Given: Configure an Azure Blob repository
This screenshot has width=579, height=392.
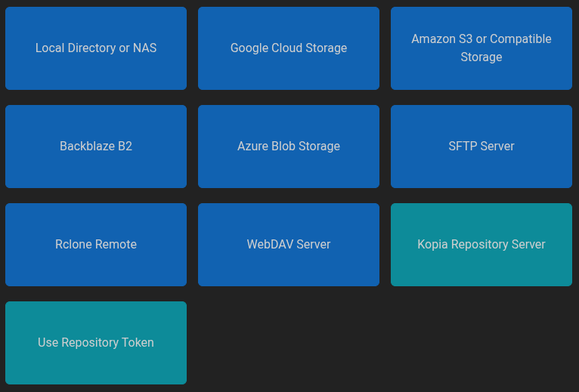Looking at the screenshot, I should point(289,147).
